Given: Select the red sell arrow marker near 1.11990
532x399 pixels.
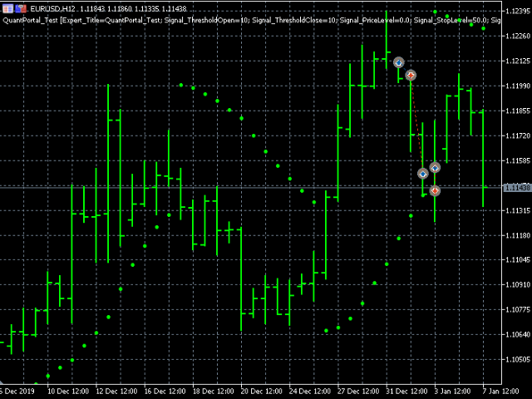Looking at the screenshot, I should point(411,75).
